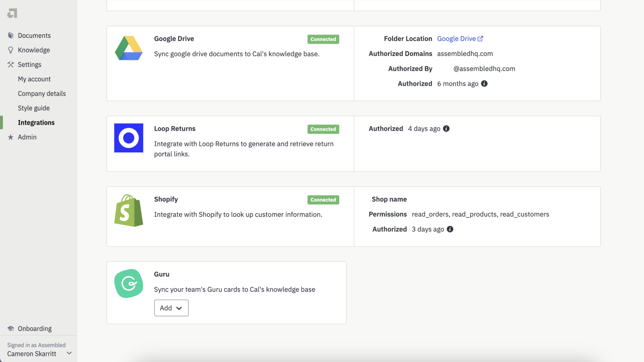Click the Connected badge on Google Drive
The image size is (644, 362).
pos(323,39)
